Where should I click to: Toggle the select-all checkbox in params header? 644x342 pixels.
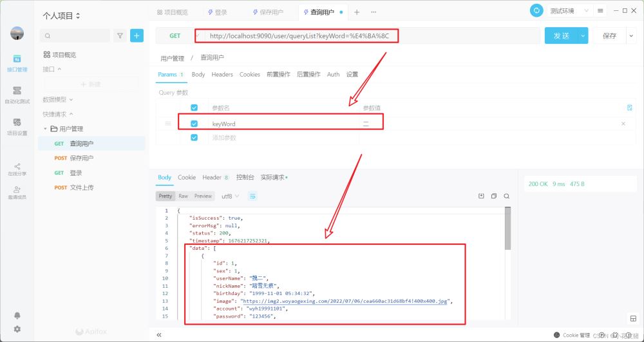(194, 108)
